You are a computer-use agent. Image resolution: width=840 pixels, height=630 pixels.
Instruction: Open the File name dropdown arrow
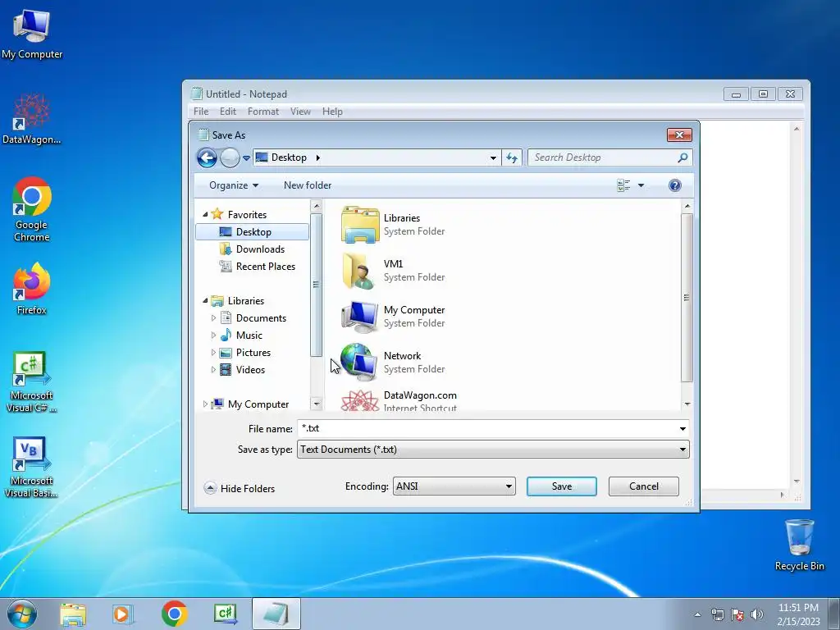682,428
